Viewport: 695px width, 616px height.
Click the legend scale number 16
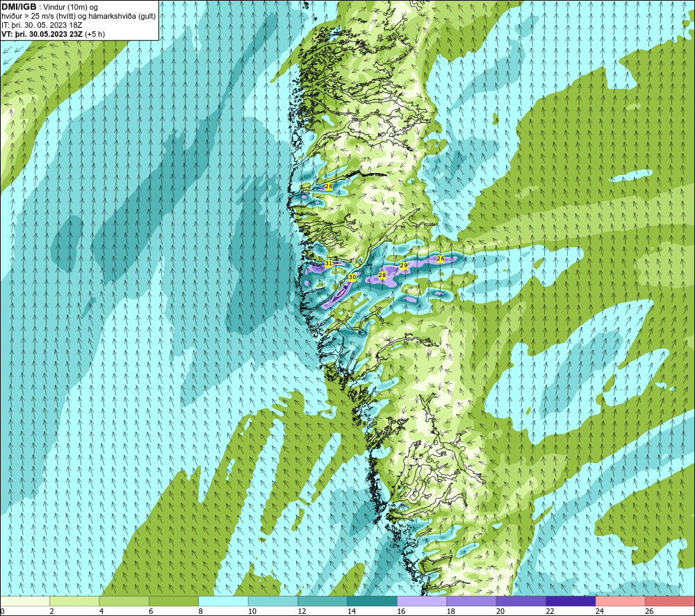coord(401,611)
